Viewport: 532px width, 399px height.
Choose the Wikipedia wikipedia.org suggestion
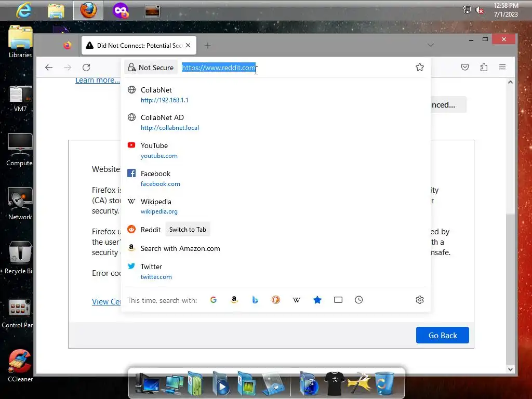[x=276, y=207]
